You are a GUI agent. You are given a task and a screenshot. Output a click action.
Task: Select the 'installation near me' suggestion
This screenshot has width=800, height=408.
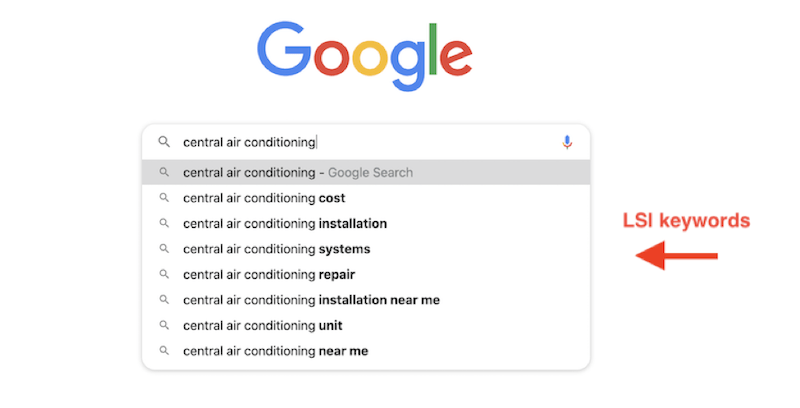[311, 300]
